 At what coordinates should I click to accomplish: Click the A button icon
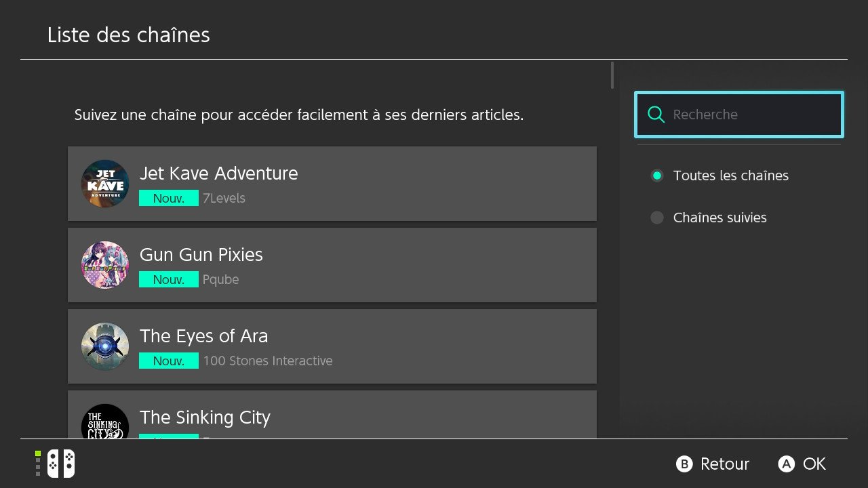787,464
